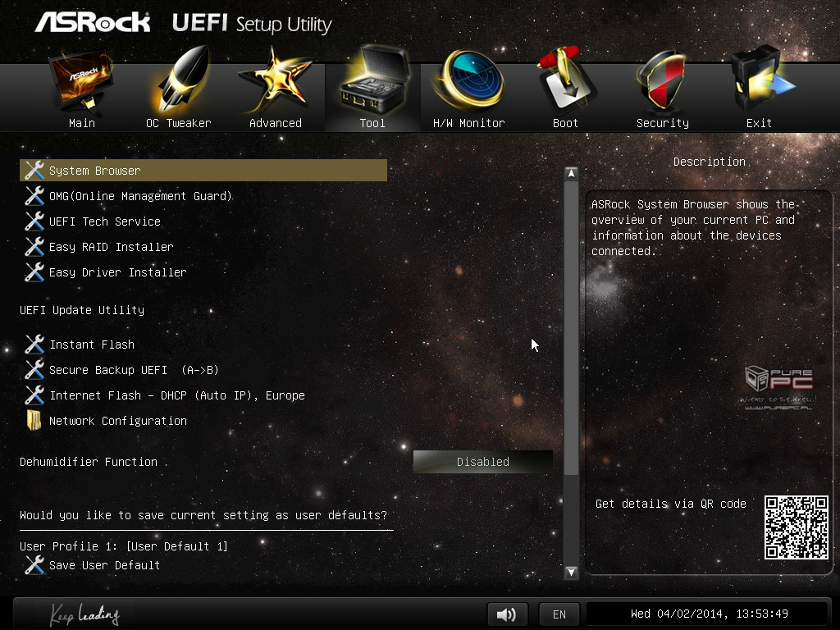Launch System Browser
The width and height of the screenshot is (840, 630).
203,171
